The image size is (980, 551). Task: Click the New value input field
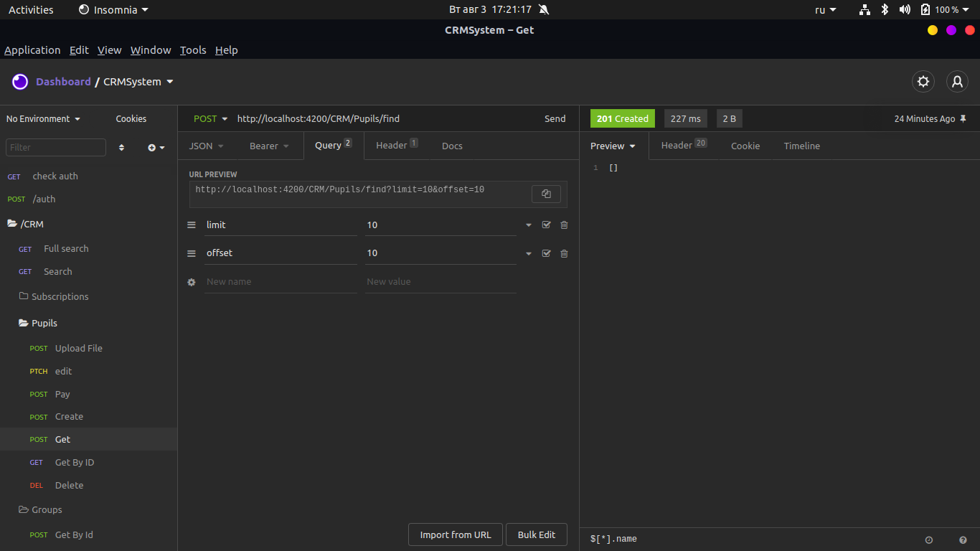tap(440, 282)
